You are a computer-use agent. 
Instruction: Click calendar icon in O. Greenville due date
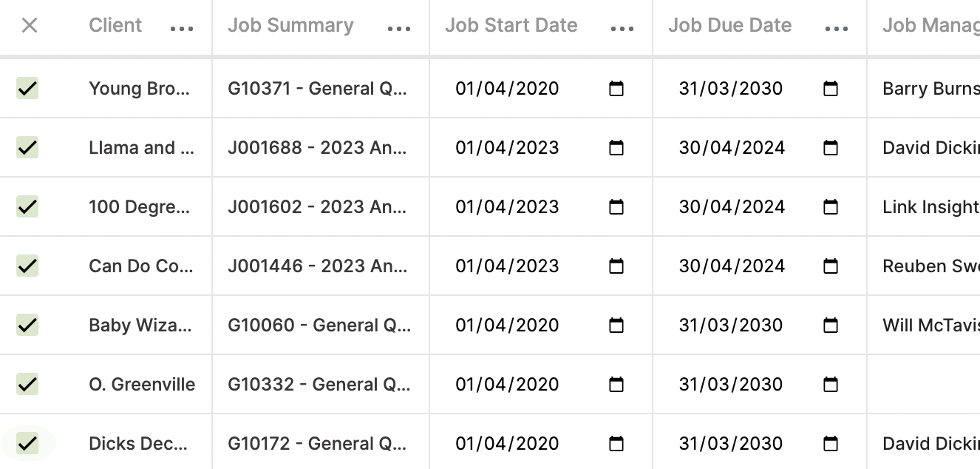tap(831, 385)
